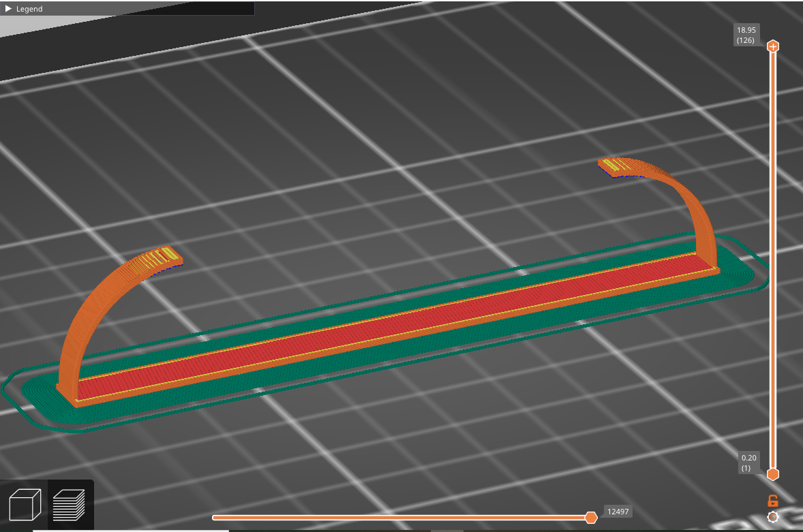Switch to 3D editor view cube icon

coord(25,505)
